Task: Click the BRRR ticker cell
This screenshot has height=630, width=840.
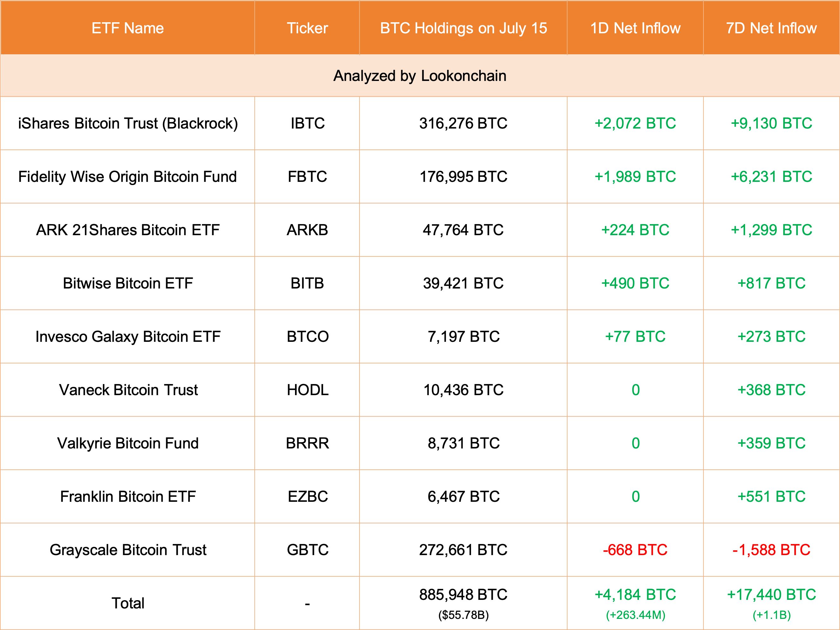Action: [307, 443]
